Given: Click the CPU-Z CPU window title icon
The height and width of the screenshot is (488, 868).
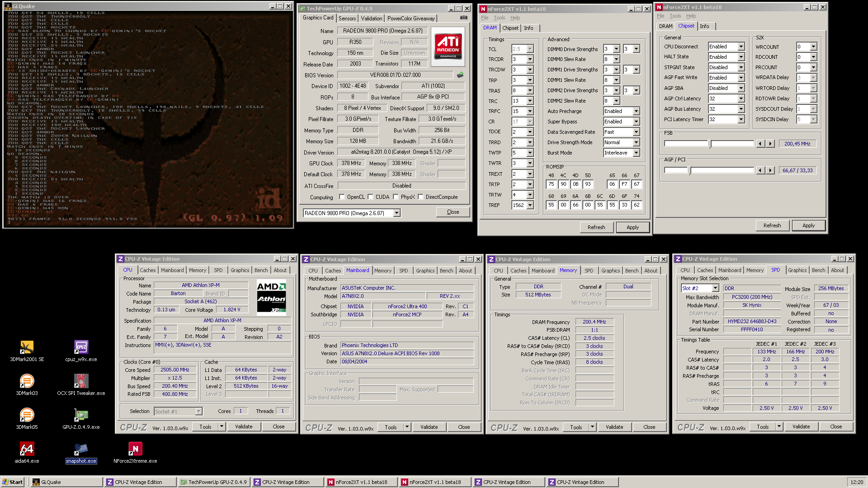Looking at the screenshot, I should (120, 259).
